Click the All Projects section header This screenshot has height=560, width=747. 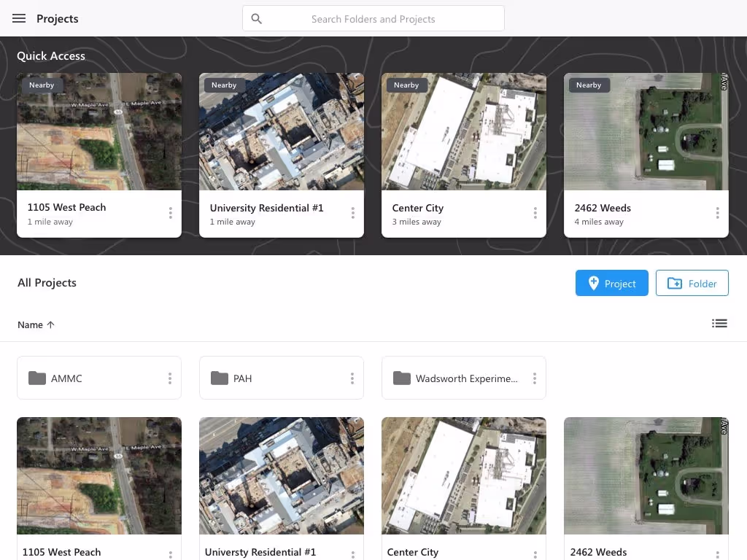[47, 282]
